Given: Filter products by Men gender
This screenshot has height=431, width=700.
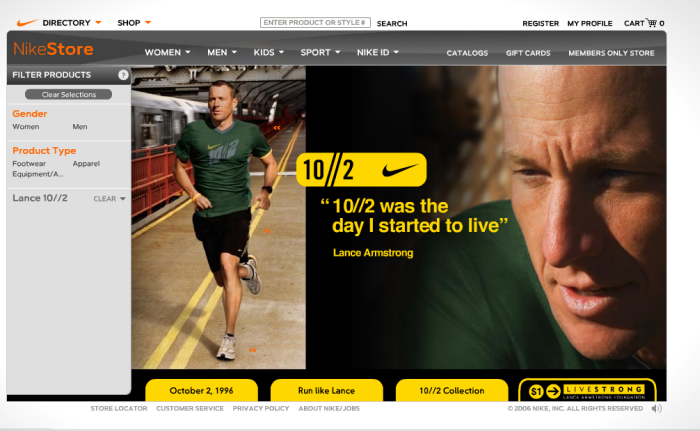Looking at the screenshot, I should coord(80,127).
